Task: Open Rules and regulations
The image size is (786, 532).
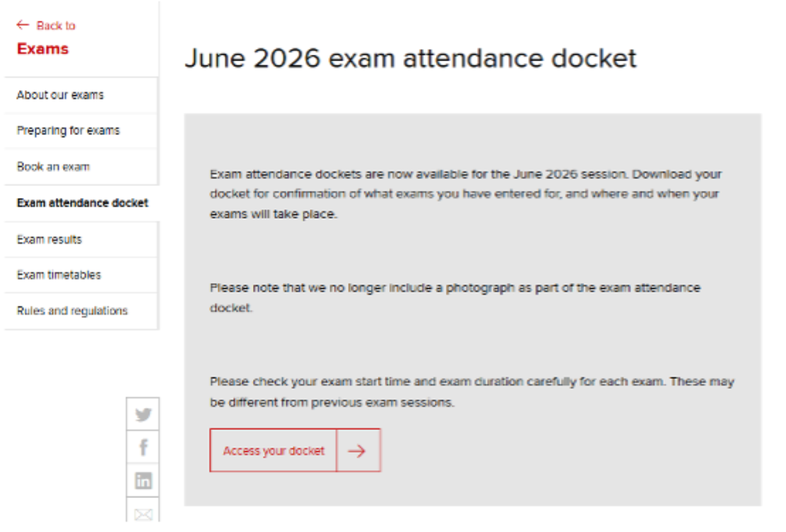Action: click(81, 311)
